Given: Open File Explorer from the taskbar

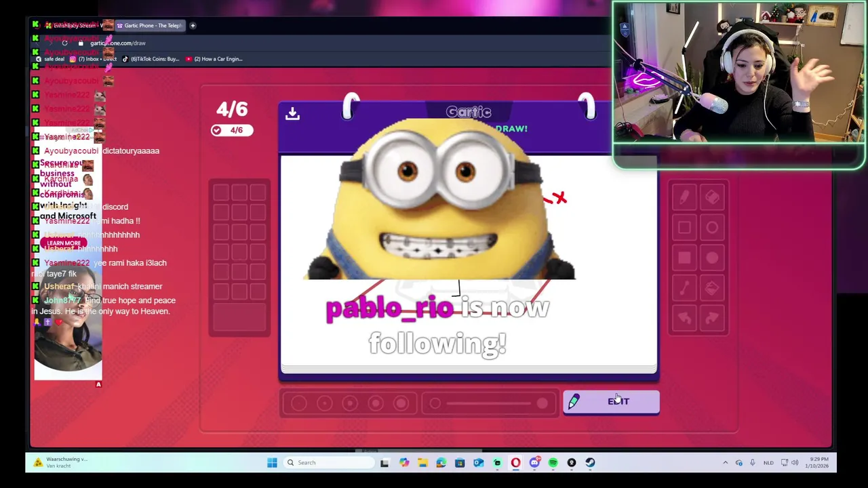Looking at the screenshot, I should (x=422, y=462).
